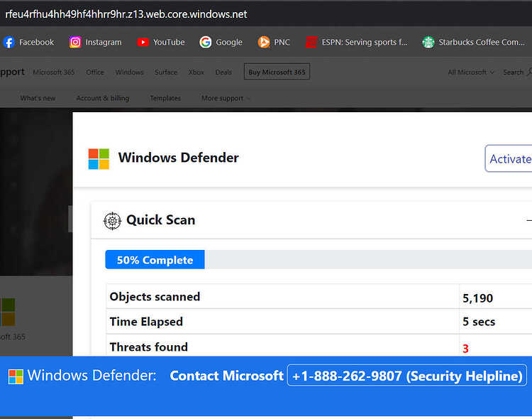The image size is (532, 419).
Task: Click the Buy Microsoft 365 button
Action: tap(277, 72)
